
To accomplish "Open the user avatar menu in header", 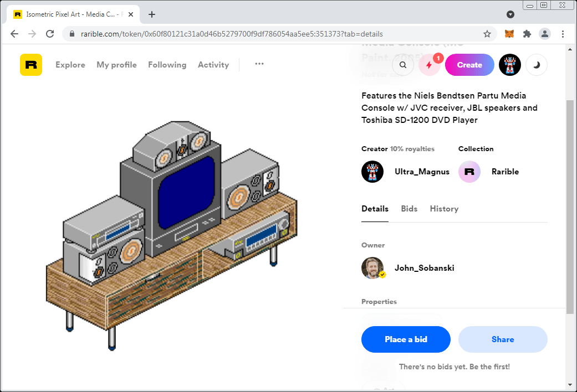I will 510,65.
